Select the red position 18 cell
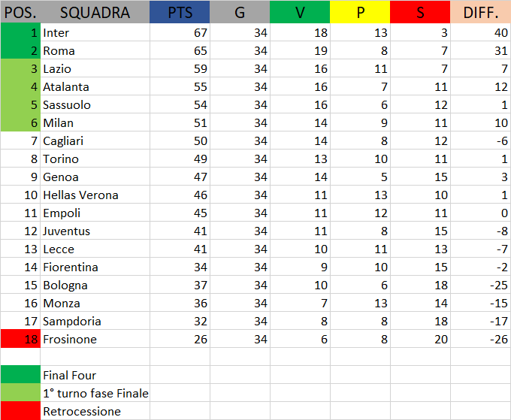 coord(20,340)
